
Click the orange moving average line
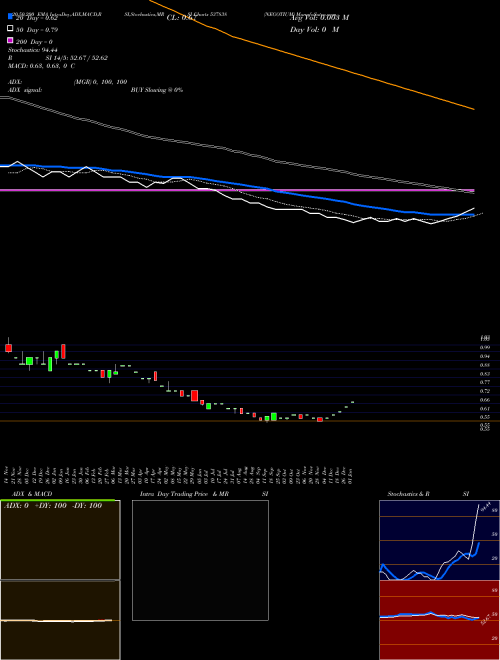tap(311, 59)
